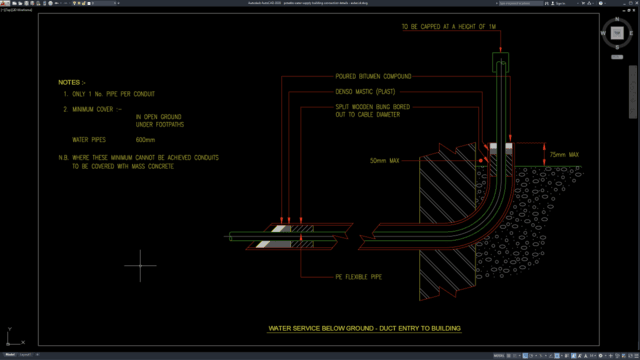The image size is (640, 360).
Task: Click the Sign In button
Action: (x=560, y=3)
